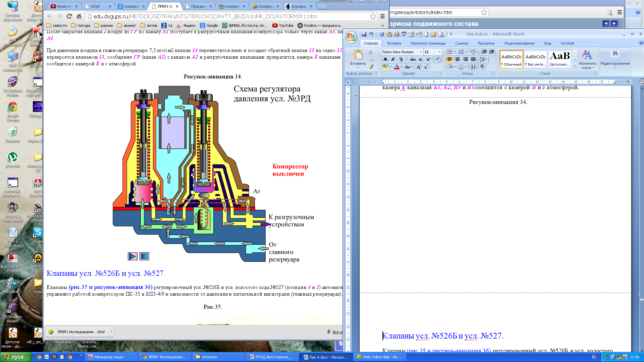Click the Paste (Вставить) clipboard icon
Screen dimensions: 644x362
click(358, 55)
